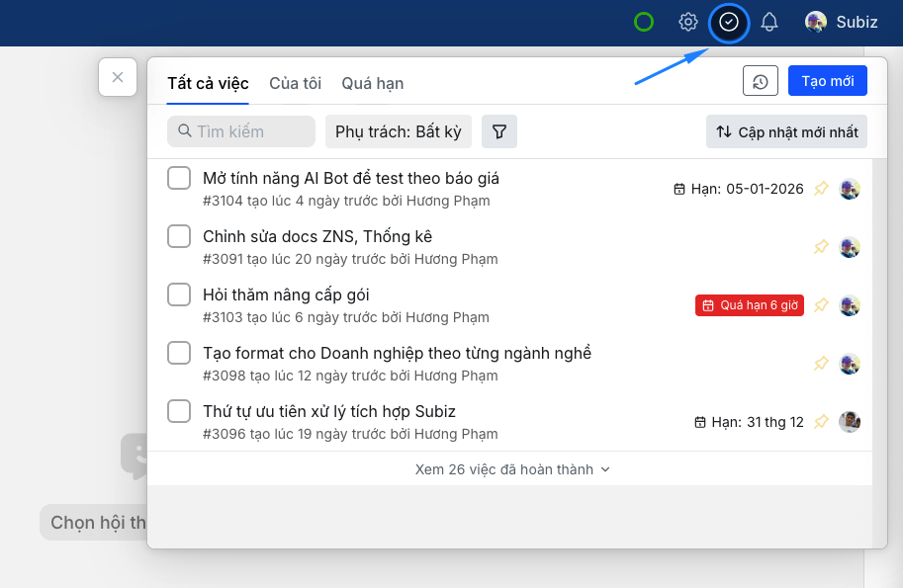
Task: Open the task list checkmark icon
Action: coord(729,22)
